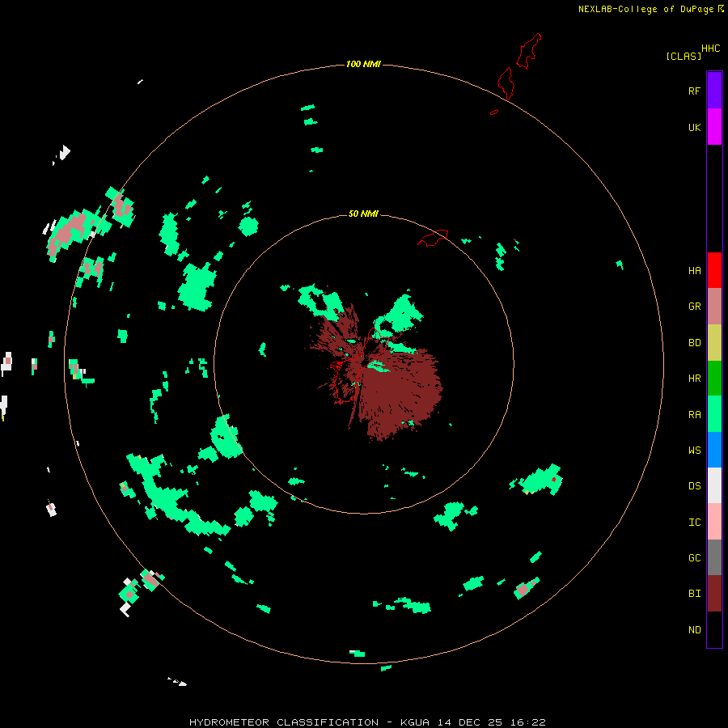The height and width of the screenshot is (728, 728).
Task: Click the Hydrometeor Classification KGUA title text
Action: click(367, 722)
